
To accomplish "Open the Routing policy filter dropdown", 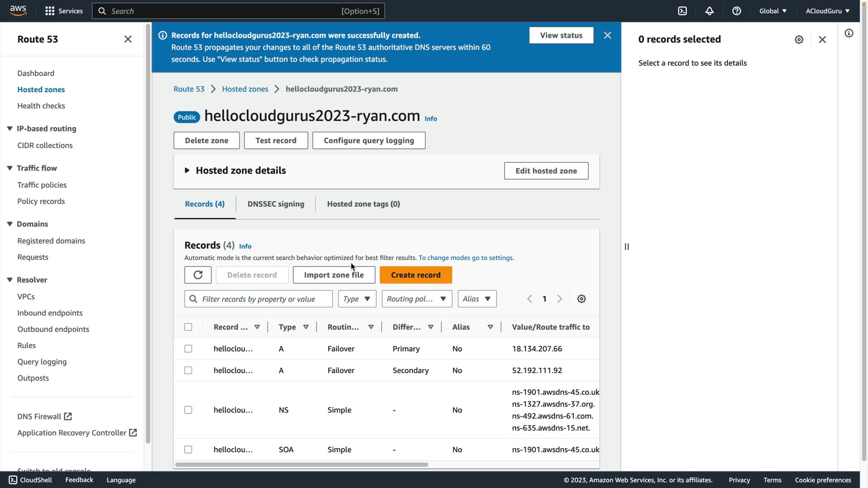I will pyautogui.click(x=416, y=299).
